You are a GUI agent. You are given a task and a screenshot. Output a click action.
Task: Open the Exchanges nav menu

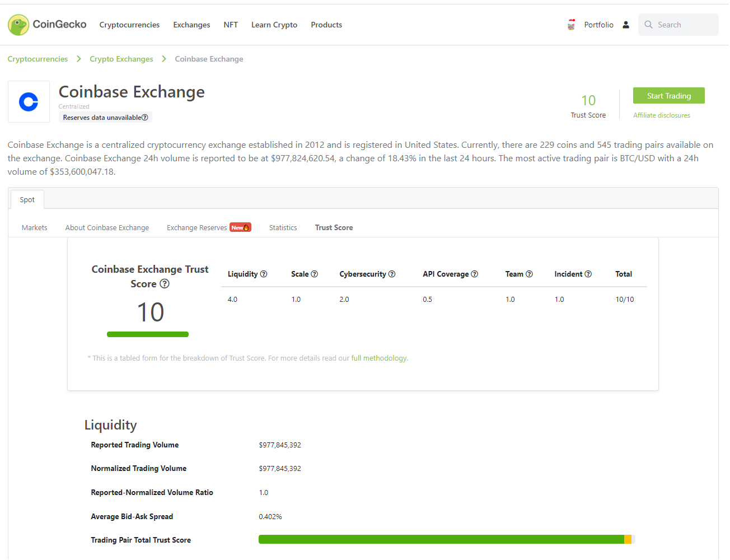pyautogui.click(x=191, y=25)
